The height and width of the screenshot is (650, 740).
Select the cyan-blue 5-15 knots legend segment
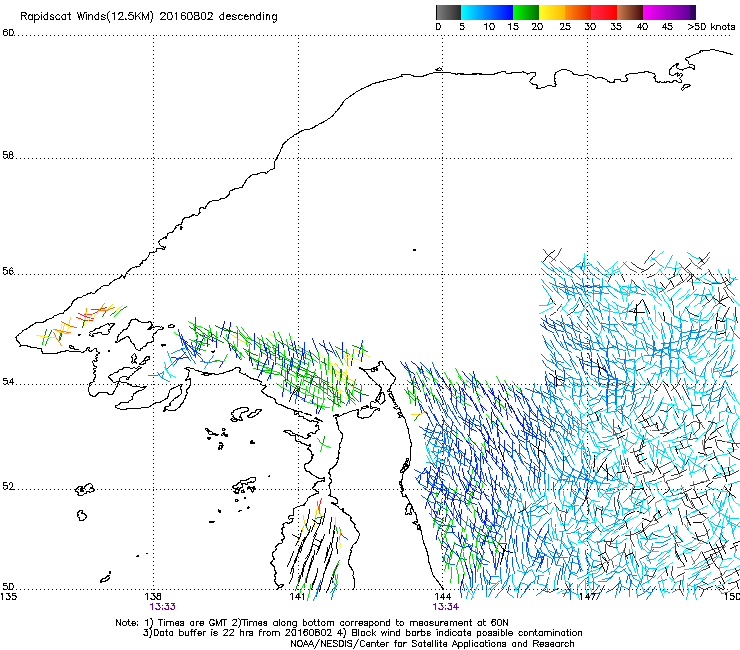click(487, 12)
